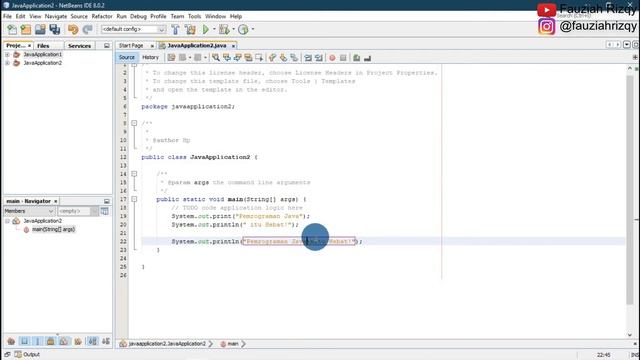Click the Debug Project toolbar icon
This screenshot has width=640, height=360.
click(224, 29)
